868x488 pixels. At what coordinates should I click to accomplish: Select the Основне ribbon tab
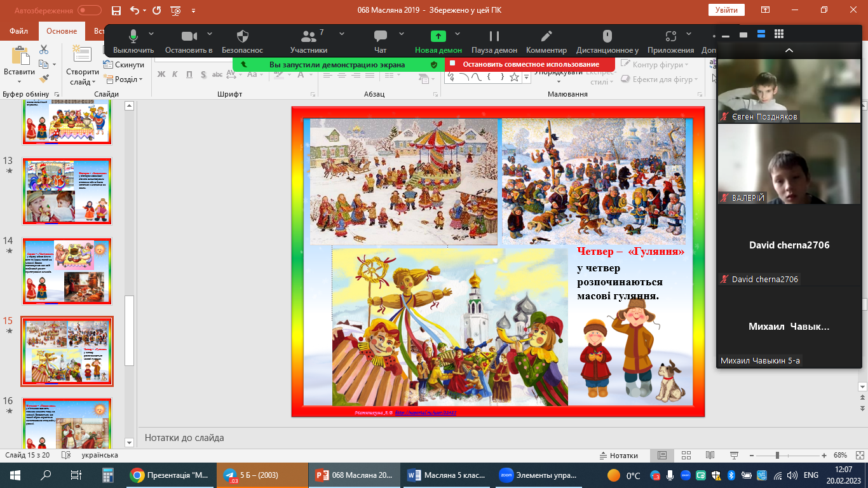click(62, 31)
